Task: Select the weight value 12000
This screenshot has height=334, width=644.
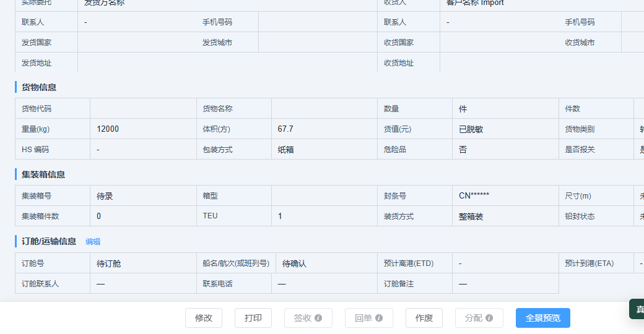Action: click(x=108, y=129)
